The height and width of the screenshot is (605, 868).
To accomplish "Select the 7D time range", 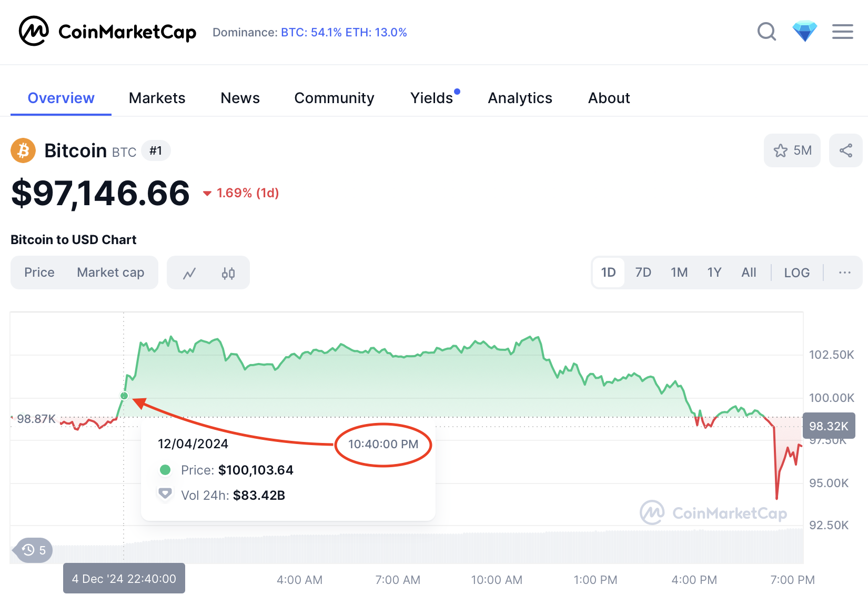I will [643, 273].
